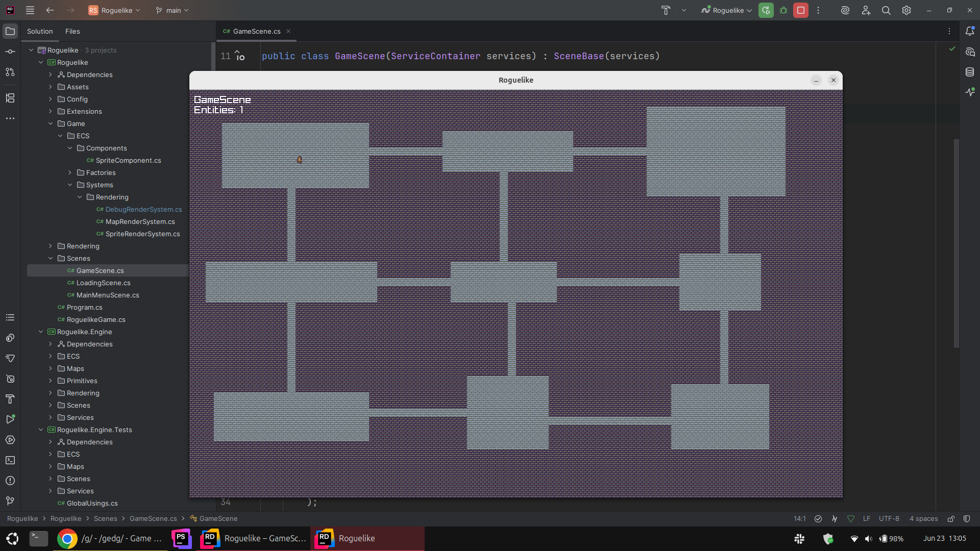Change the 4 spaces indent setting
Viewport: 980px width, 551px height.
click(924, 519)
